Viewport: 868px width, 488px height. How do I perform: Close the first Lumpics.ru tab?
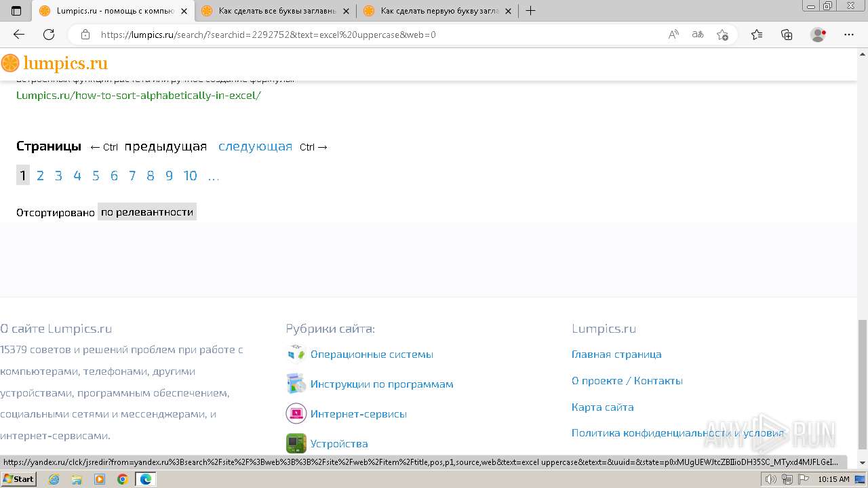click(184, 11)
